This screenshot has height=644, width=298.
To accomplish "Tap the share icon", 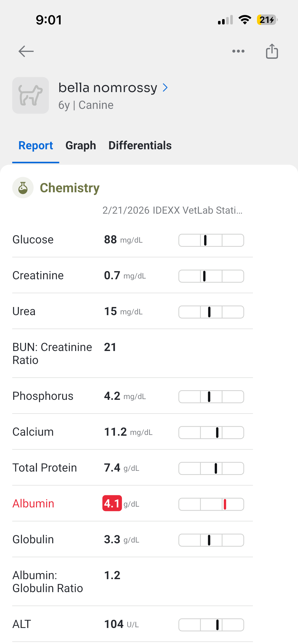I will pyautogui.click(x=272, y=51).
